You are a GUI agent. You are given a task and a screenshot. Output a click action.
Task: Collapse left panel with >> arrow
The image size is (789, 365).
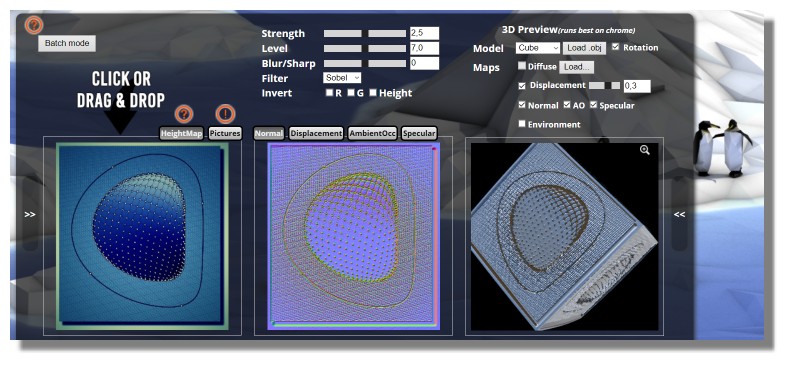[30, 214]
